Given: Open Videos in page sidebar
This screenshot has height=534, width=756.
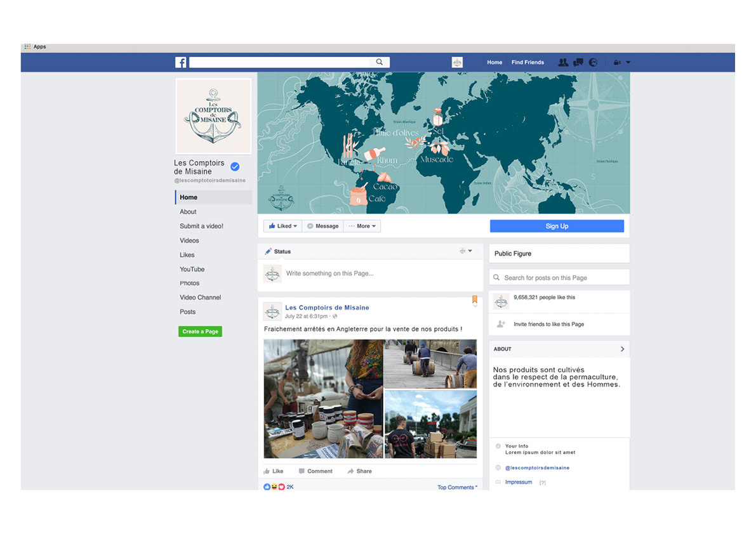Looking at the screenshot, I should pyautogui.click(x=189, y=241).
